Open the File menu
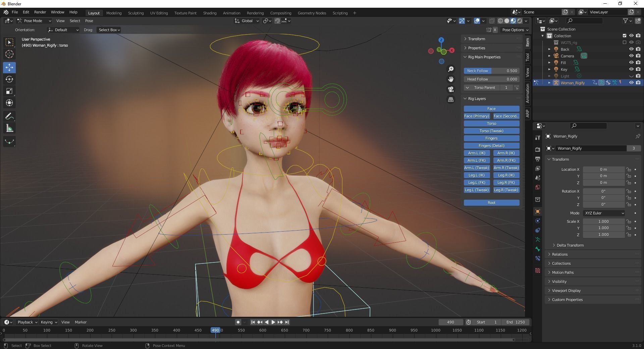This screenshot has width=644, height=349. (15, 12)
